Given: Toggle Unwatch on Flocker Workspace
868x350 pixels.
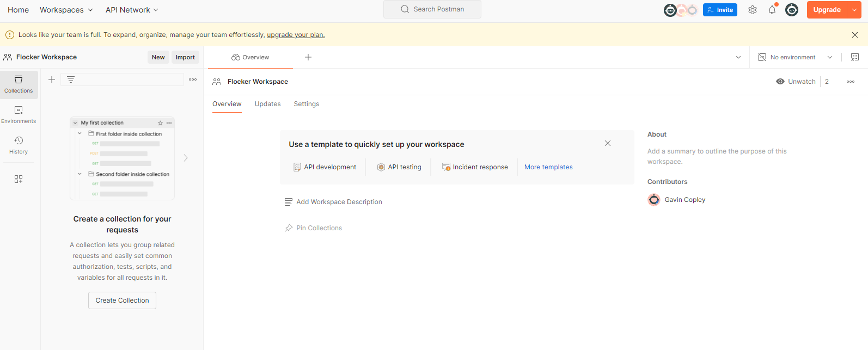Looking at the screenshot, I should [796, 82].
